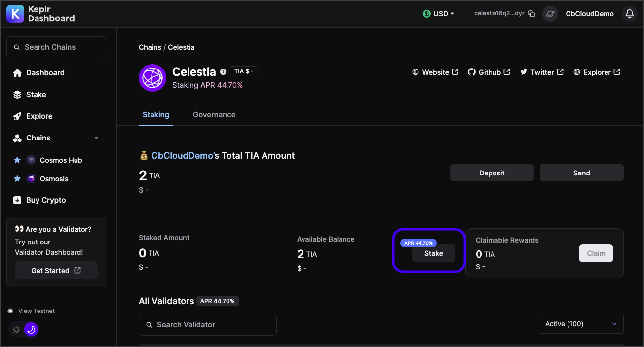
Task: Click the Explore rocket icon
Action: coord(17,116)
